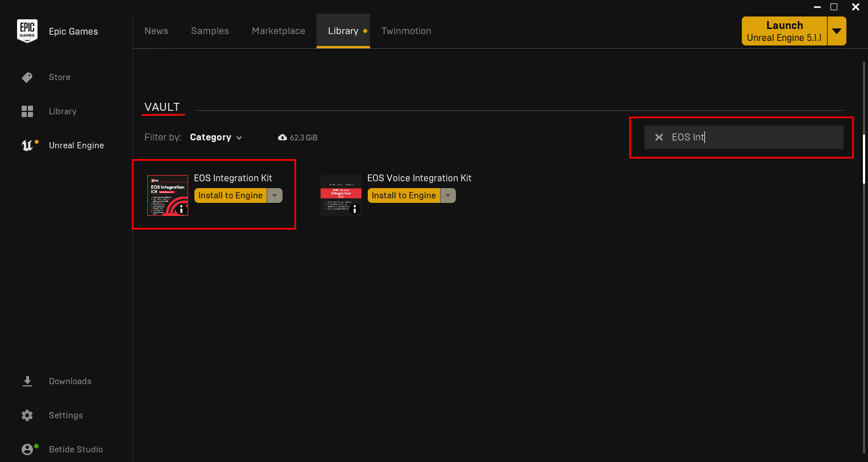Screen dimensions: 868x462
Task: Open Settings using the gear icon
Action: (x=27, y=415)
